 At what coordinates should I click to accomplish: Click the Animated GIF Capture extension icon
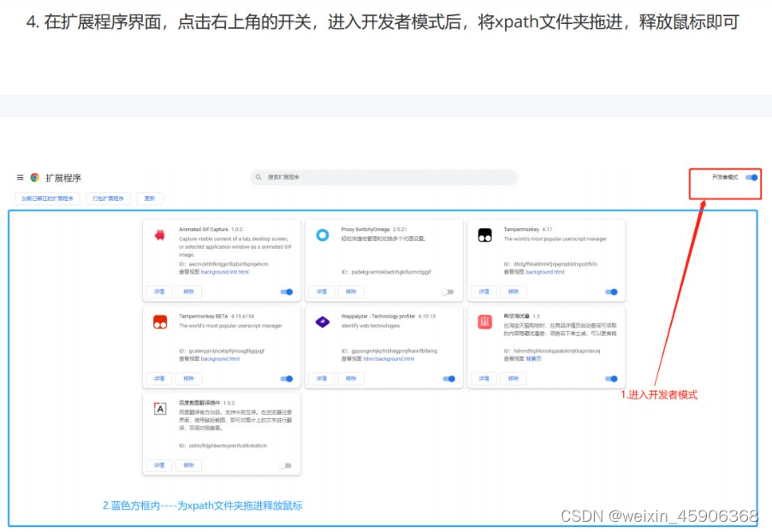coord(159,235)
